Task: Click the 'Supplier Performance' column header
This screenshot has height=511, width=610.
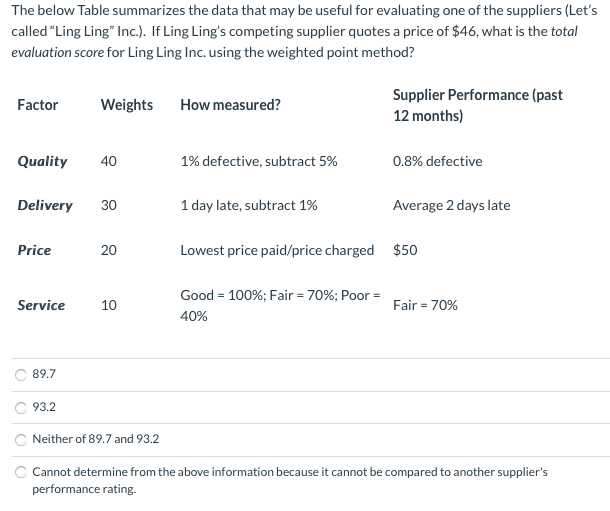Action: pos(478,105)
